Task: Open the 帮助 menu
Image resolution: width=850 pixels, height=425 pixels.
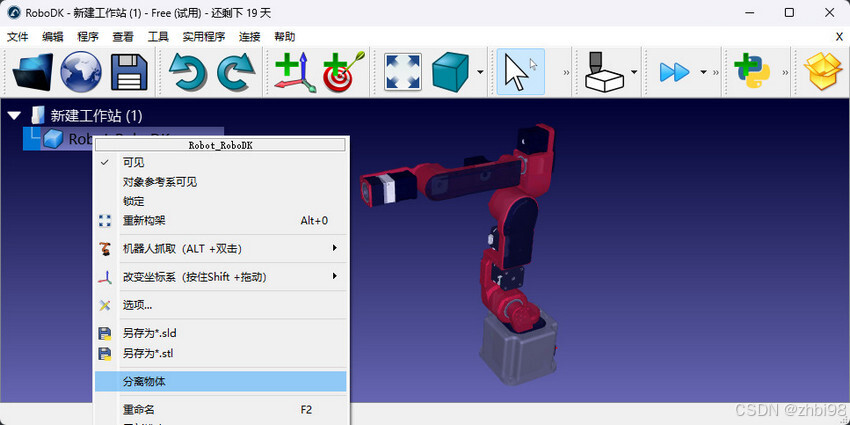Action: click(285, 37)
